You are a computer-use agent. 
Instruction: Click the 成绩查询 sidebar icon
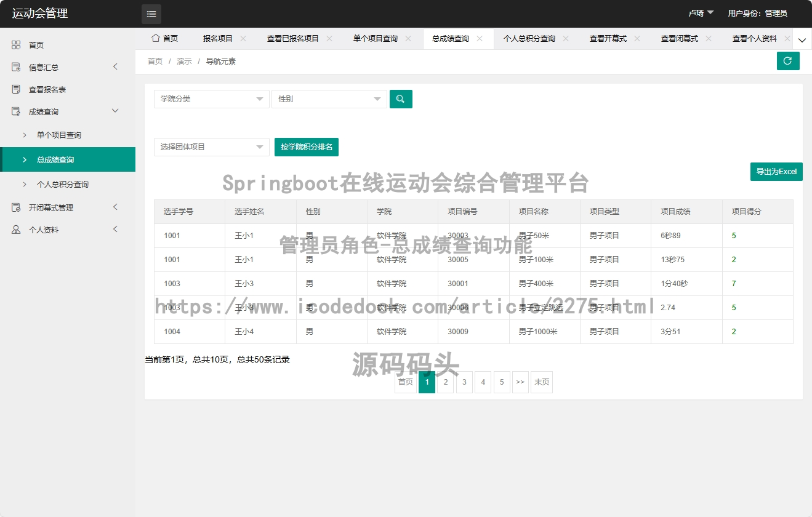pos(16,111)
